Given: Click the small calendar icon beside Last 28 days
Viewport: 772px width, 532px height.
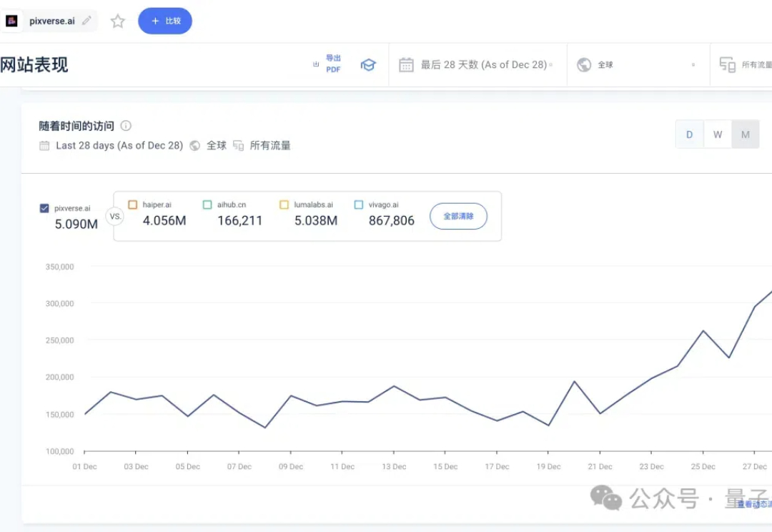Looking at the screenshot, I should click(44, 146).
